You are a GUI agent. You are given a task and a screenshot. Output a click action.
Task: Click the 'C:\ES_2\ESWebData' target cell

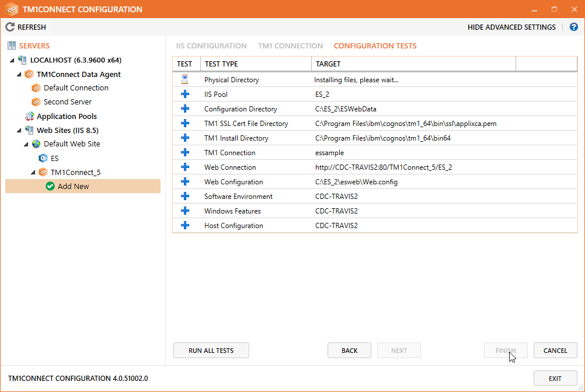(x=346, y=109)
